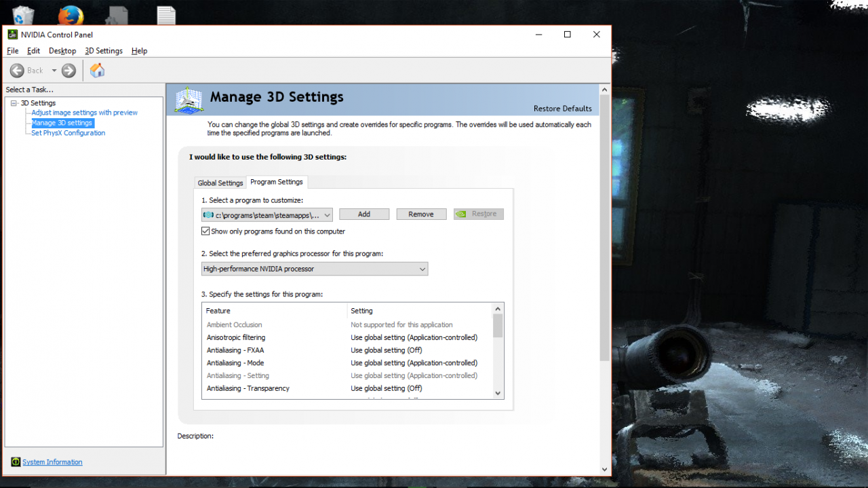Click the Home icon in toolbar
Image resolution: width=868 pixels, height=488 pixels.
tap(98, 71)
